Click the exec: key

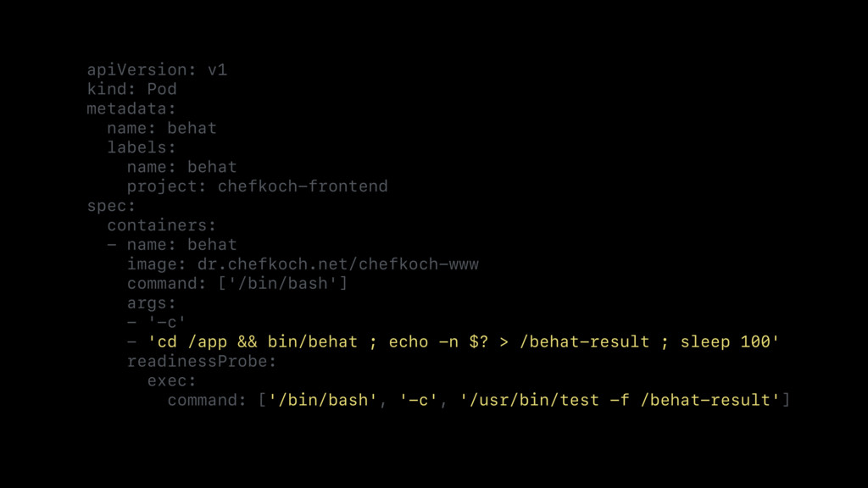[171, 380]
